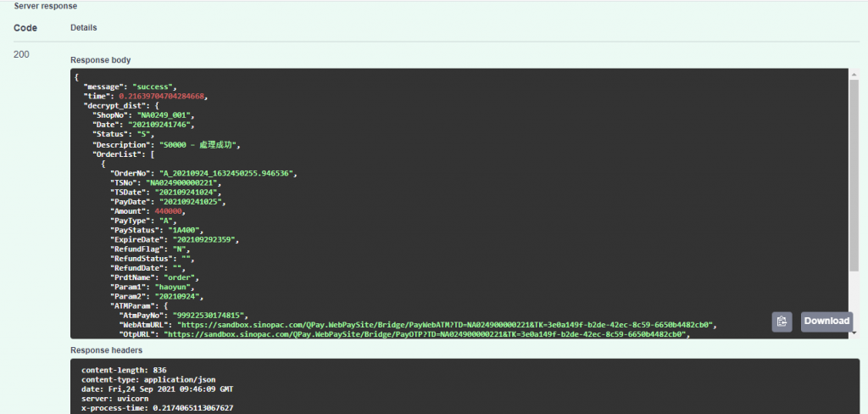This screenshot has height=414, width=868.
Task: Click the server: uvicorn line
Action: [x=115, y=399]
